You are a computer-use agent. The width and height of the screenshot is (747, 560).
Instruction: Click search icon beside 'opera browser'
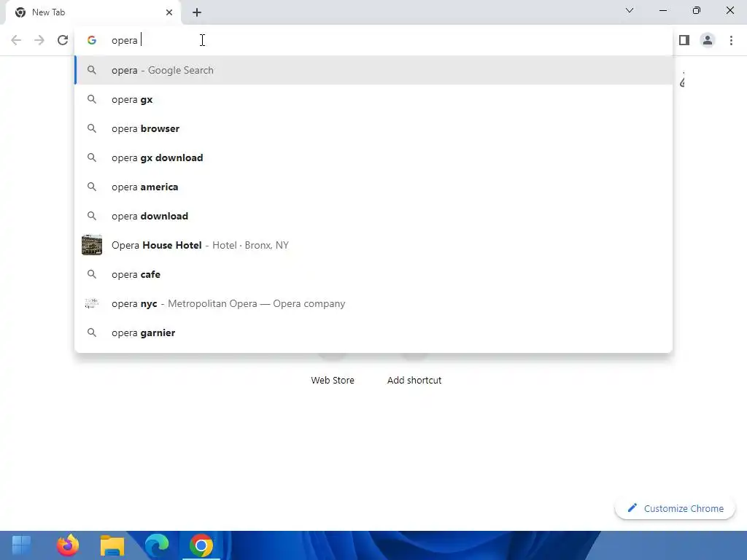92,128
